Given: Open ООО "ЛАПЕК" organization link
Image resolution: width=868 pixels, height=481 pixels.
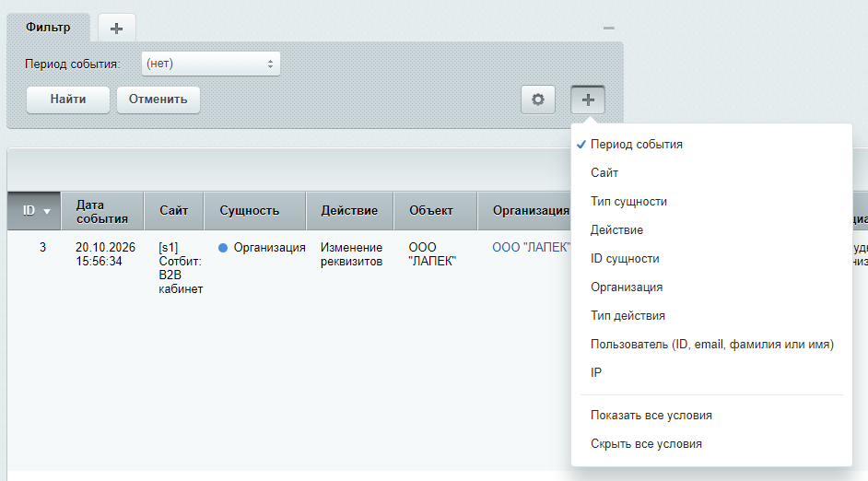Looking at the screenshot, I should pyautogui.click(x=531, y=248).
